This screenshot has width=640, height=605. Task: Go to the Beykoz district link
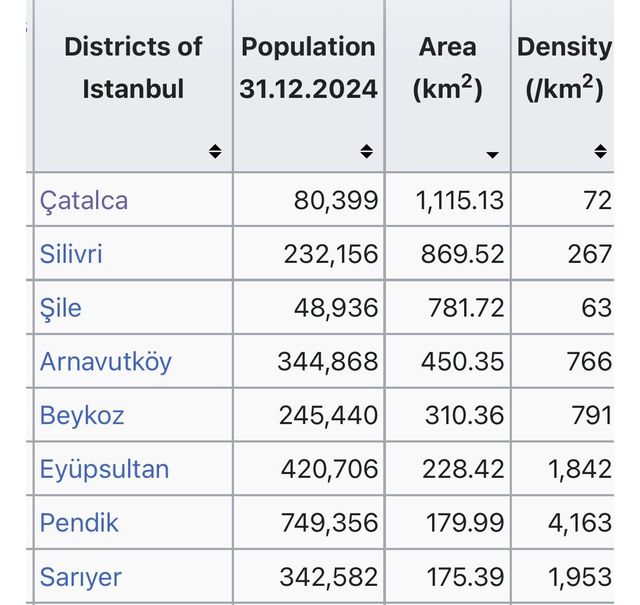[82, 415]
